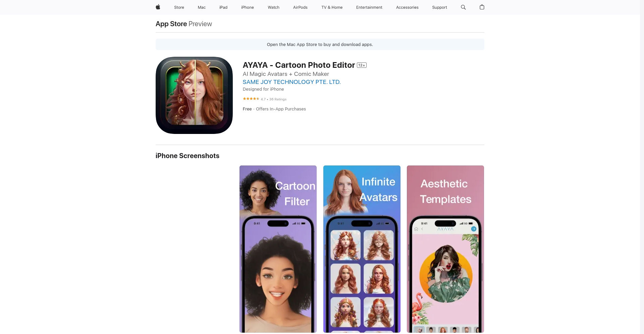The width and height of the screenshot is (644, 334).
Task: Click the AYAYA - Cartoon Photo Editor title
Action: point(299,65)
